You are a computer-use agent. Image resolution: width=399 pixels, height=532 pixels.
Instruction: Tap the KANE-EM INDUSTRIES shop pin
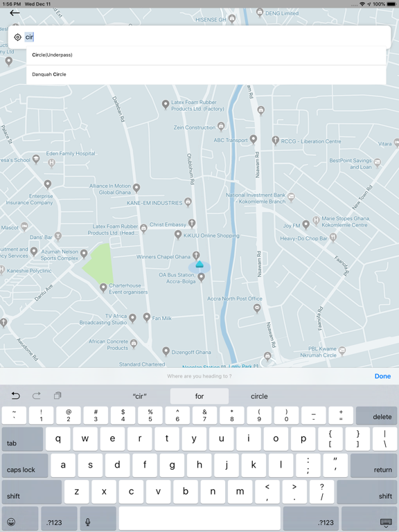[x=188, y=202]
